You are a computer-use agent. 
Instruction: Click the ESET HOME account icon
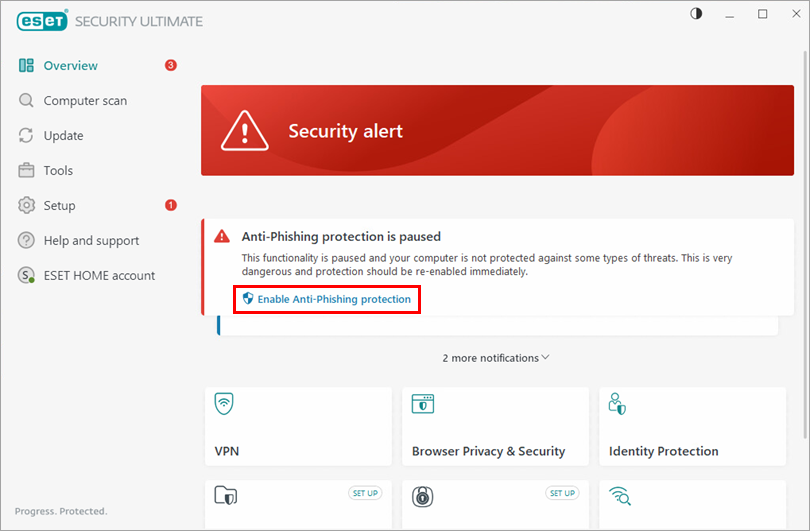coord(26,276)
